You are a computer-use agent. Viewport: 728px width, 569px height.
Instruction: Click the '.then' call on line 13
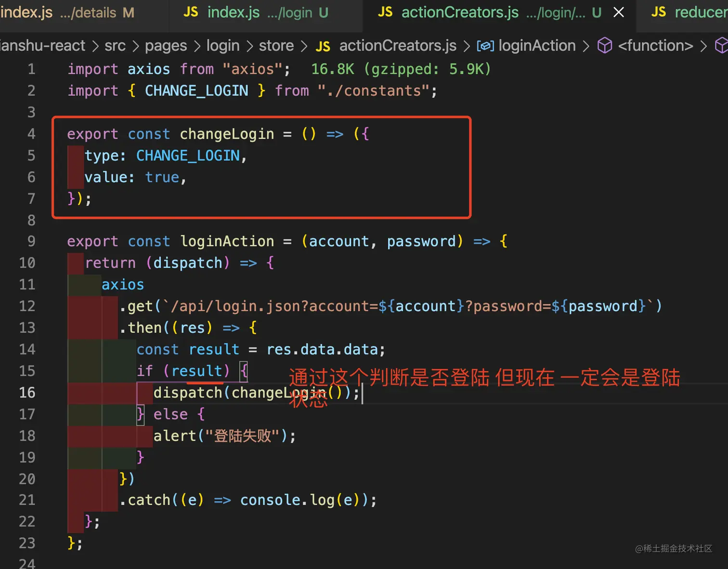[141, 328]
